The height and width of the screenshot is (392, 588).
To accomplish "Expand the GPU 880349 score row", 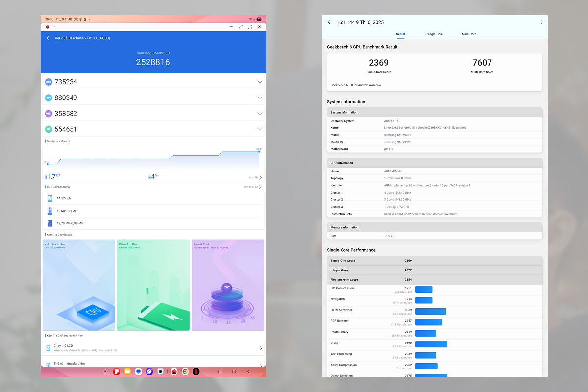I will [x=260, y=98].
